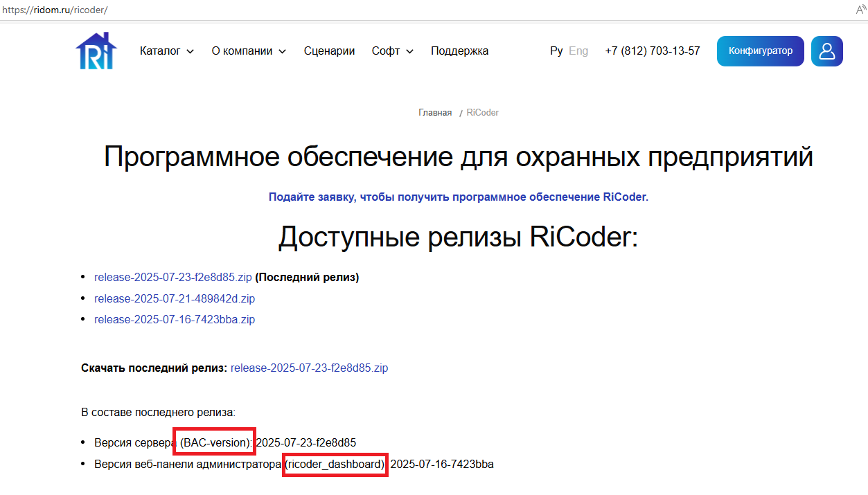The image size is (868, 495).
Task: Expand the Каталог dropdown menu
Action: [x=166, y=51]
